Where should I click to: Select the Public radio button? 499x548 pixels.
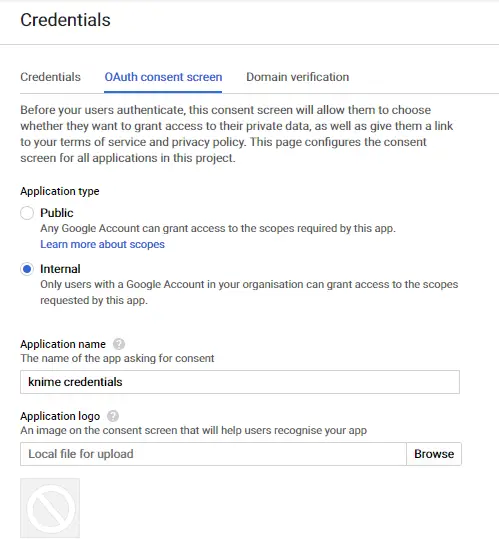27,213
